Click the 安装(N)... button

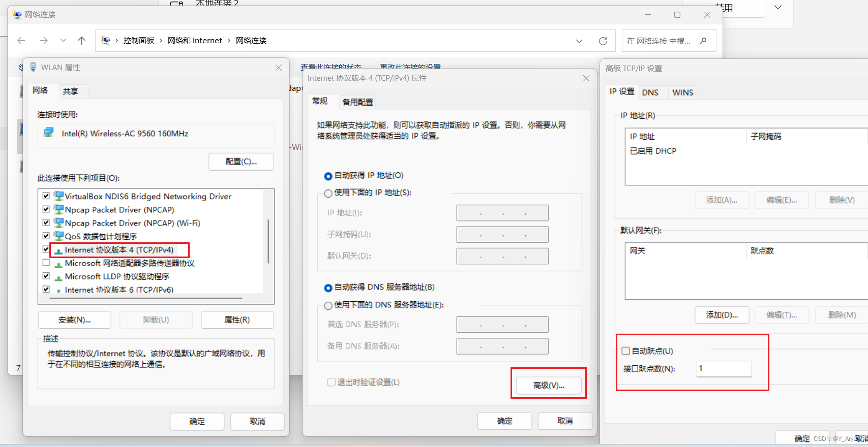[x=75, y=320]
